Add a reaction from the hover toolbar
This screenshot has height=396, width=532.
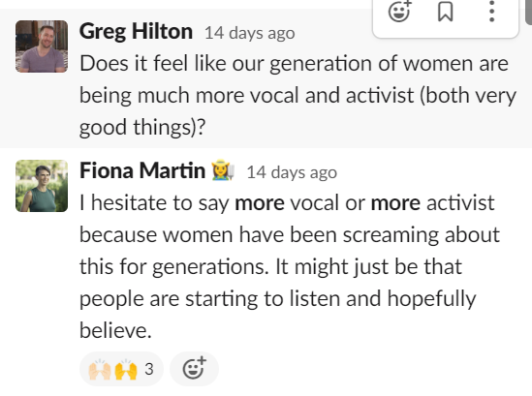point(399,12)
